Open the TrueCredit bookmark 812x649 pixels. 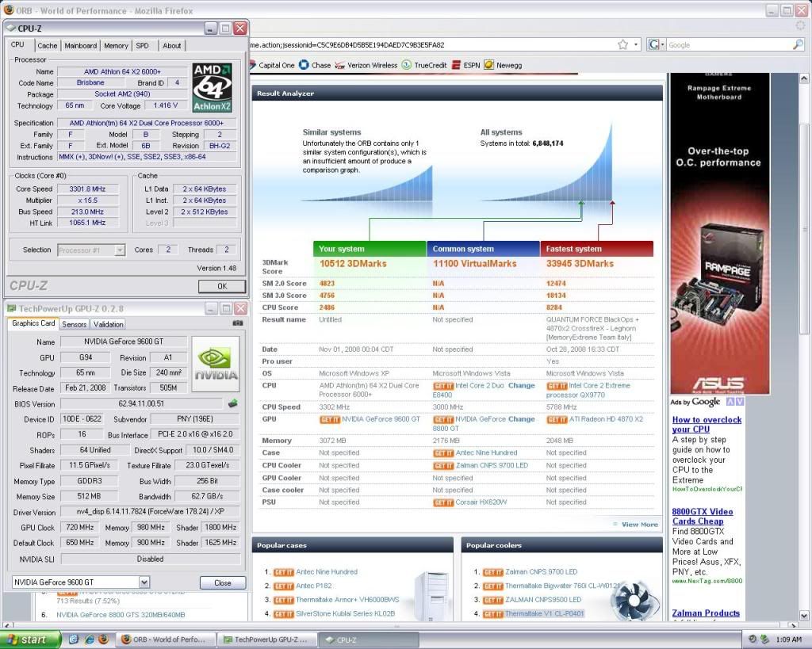tap(424, 65)
